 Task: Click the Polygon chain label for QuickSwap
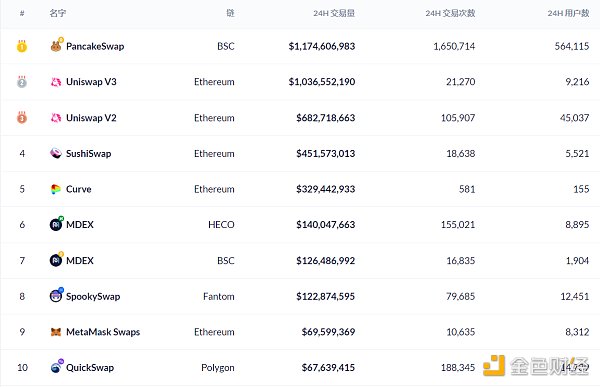point(218,368)
